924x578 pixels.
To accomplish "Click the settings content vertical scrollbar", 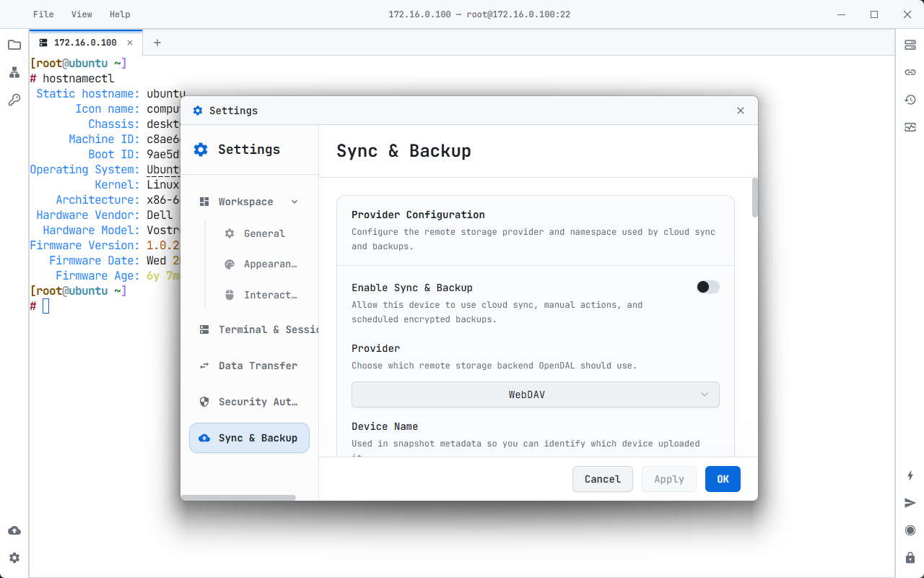I will coord(755,197).
